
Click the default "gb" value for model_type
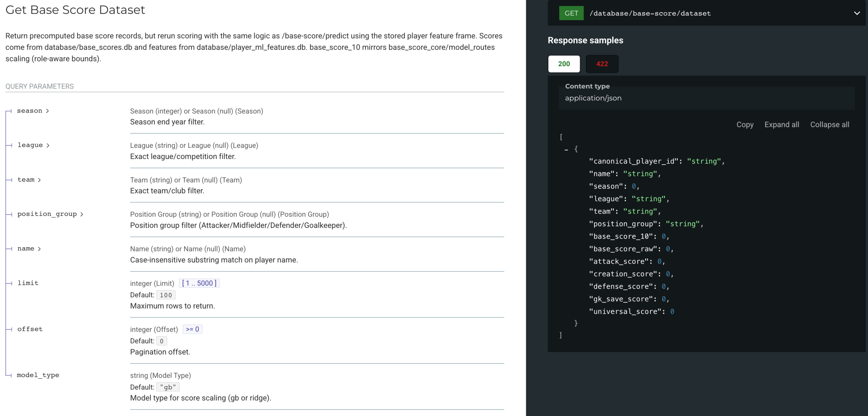pos(167,387)
